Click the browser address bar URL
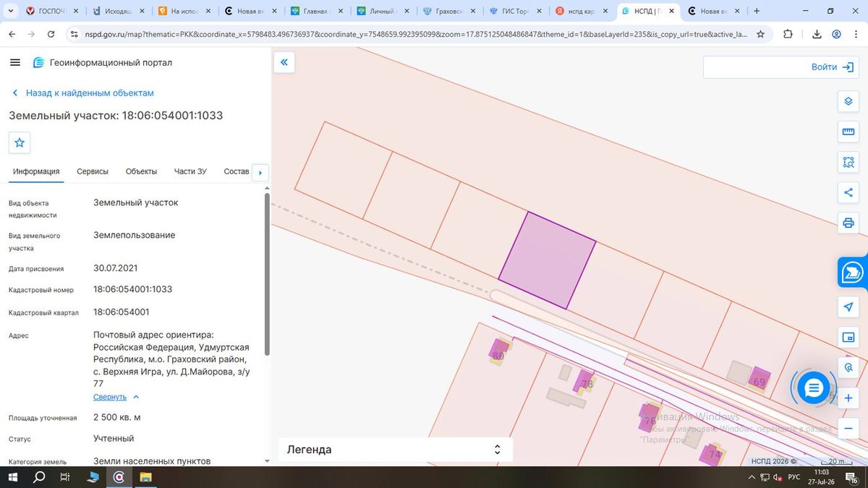This screenshot has width=868, height=488. [416, 34]
